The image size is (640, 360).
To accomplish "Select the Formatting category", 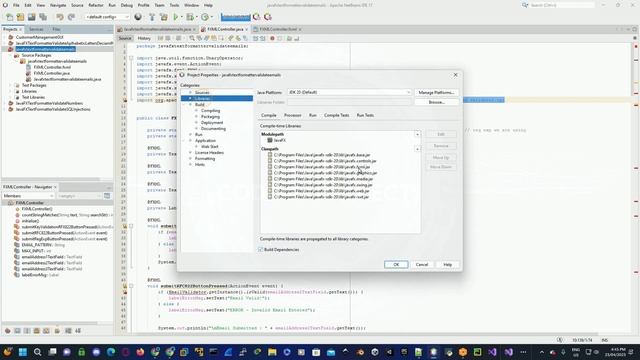I will tap(205, 159).
